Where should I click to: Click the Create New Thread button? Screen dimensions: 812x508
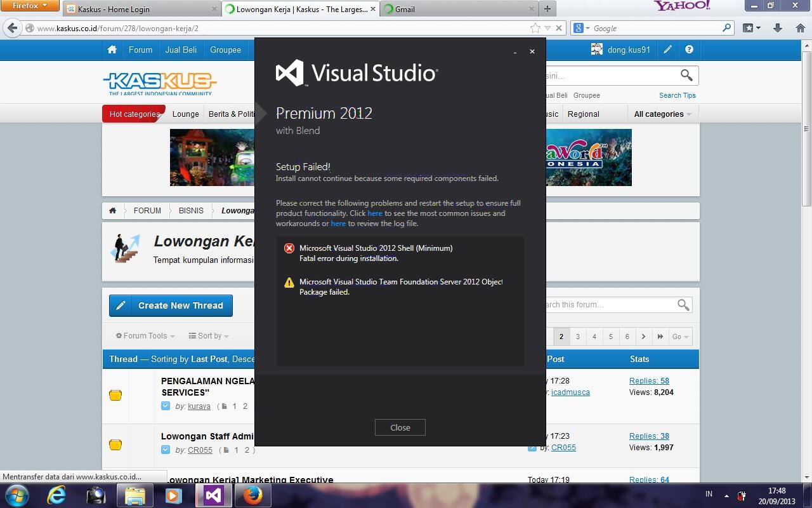coord(171,305)
